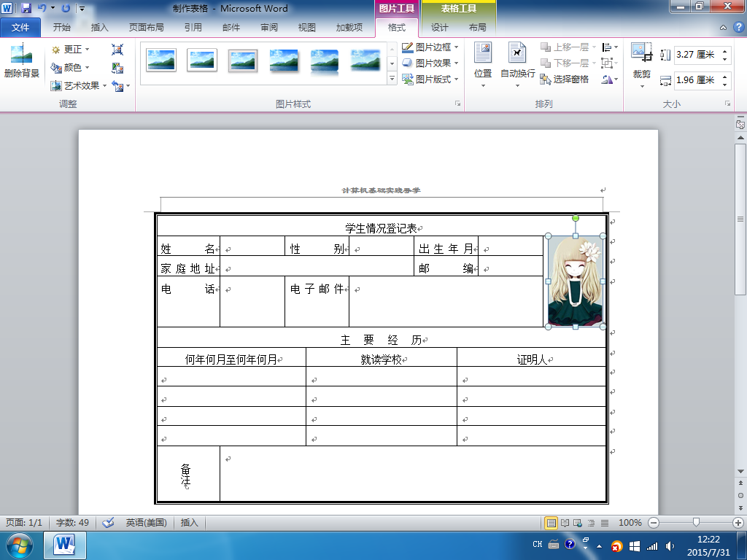Click the Crop (裁剪) tool icon
The height and width of the screenshot is (560, 747).
(641, 52)
